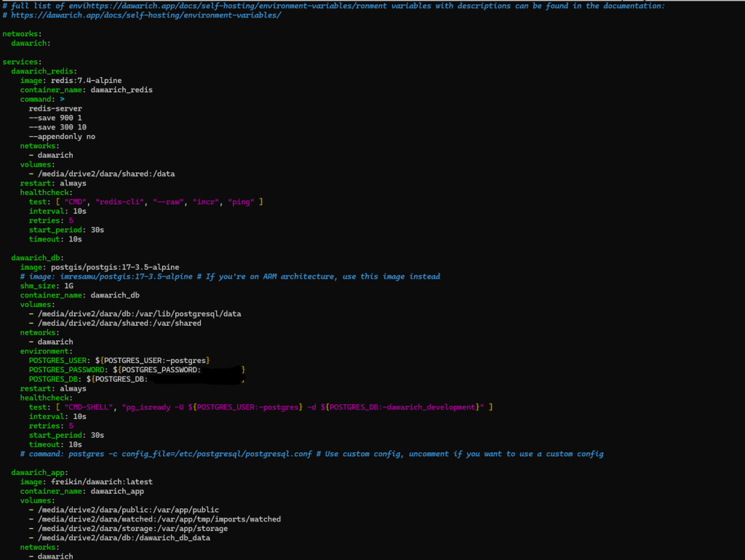Click the 'shm_size: 1G' line
745x560 pixels.
pyautogui.click(x=47, y=286)
